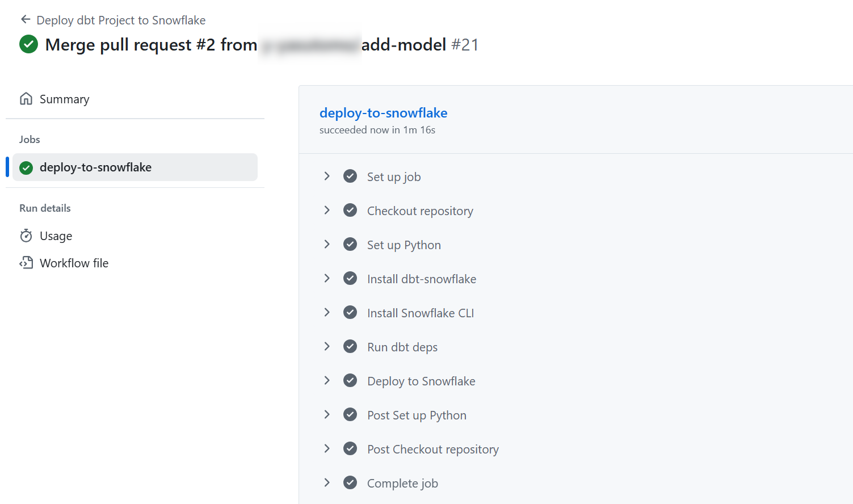The image size is (853, 504).
Task: Click the back arrow to workflow runs
Action: (x=25, y=20)
